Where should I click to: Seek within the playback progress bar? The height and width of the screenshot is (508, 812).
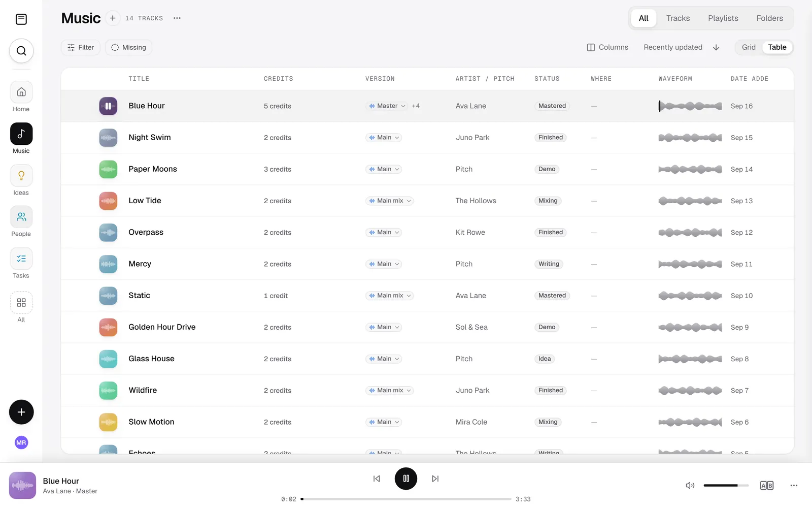(406, 499)
